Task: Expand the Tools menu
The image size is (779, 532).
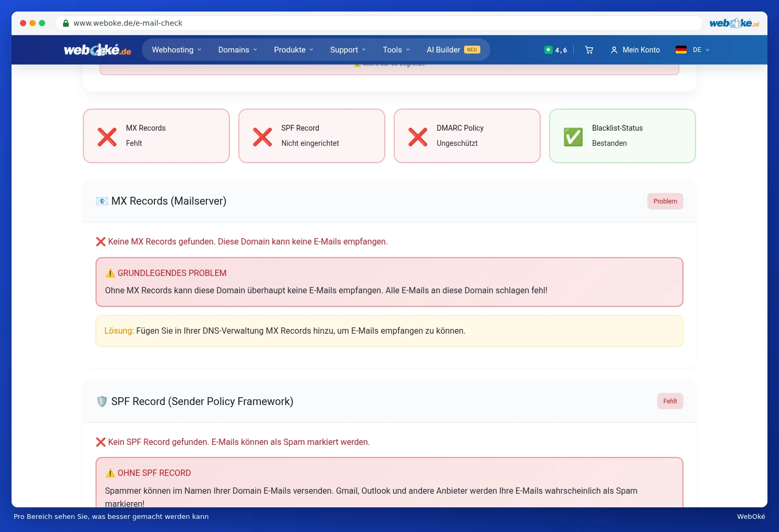Action: (x=396, y=50)
